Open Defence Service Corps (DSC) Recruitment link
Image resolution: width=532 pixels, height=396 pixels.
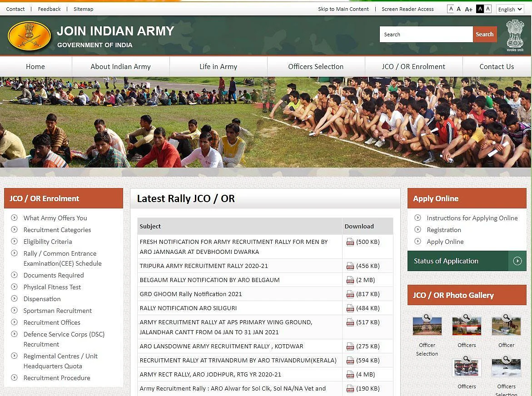point(64,339)
